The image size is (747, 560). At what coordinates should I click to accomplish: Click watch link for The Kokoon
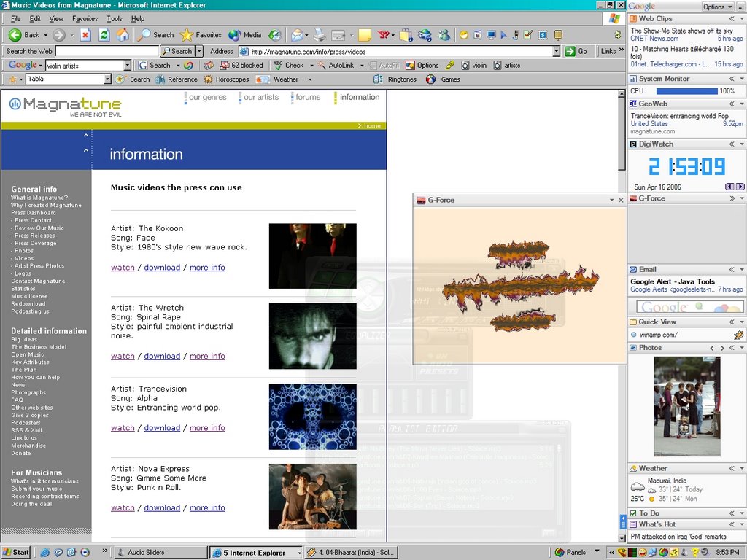coord(123,268)
